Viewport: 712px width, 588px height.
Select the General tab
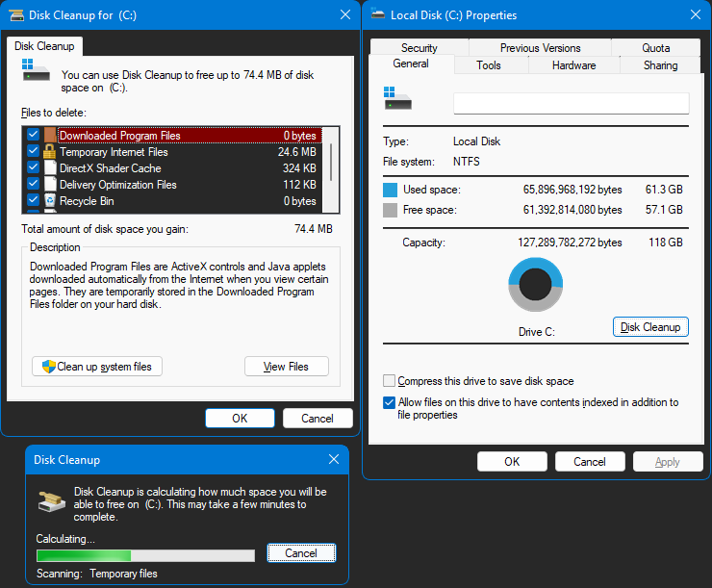pos(411,64)
